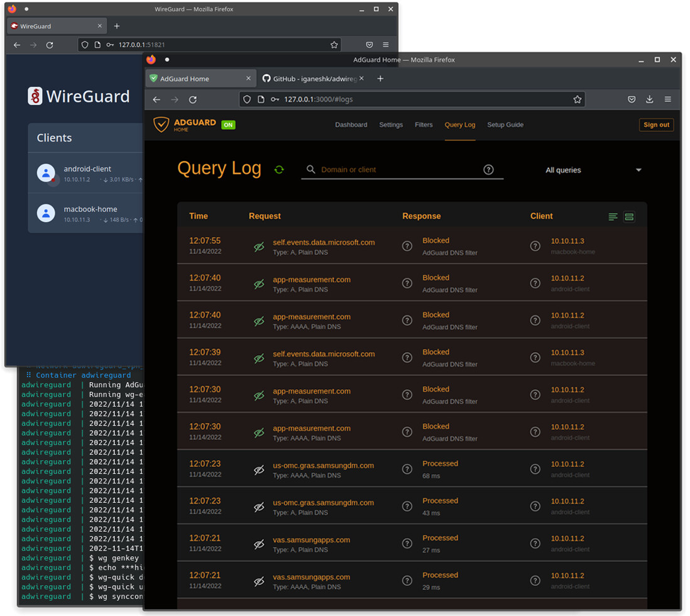Click the Sign out button
The width and height of the screenshot is (690, 616).
[657, 125]
